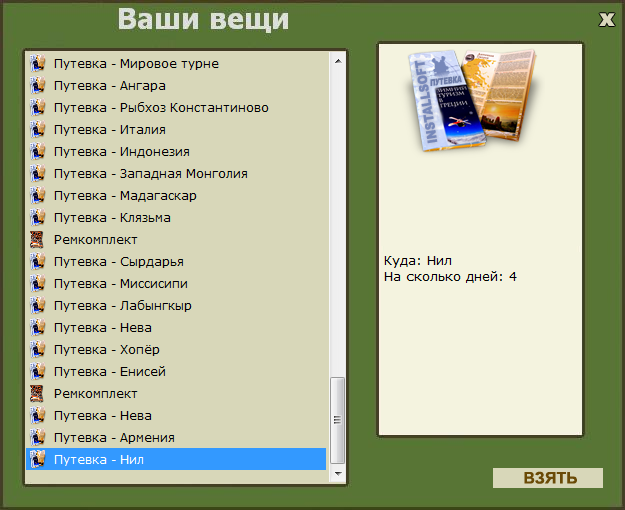Viewport: 625px width, 510px height.
Task: Choose Путевка - Сырдарья
Action: [176, 262]
